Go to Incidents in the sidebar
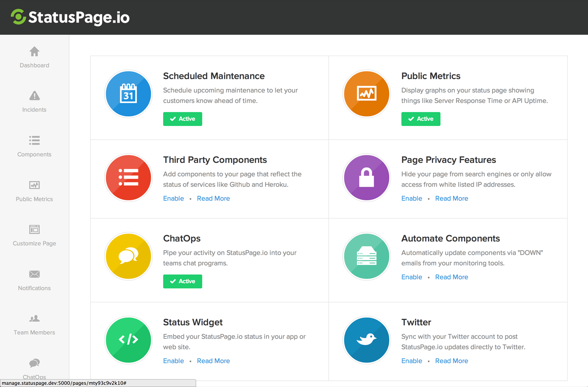The image size is (588, 387). click(34, 102)
